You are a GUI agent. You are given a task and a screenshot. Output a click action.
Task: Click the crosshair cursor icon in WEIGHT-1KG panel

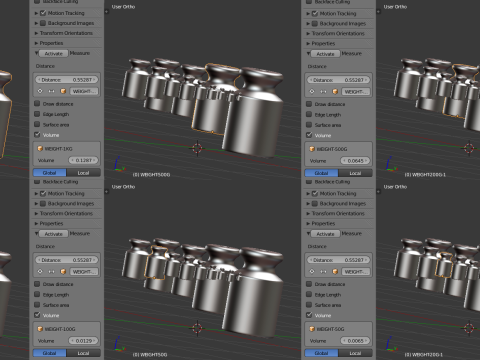40,91
